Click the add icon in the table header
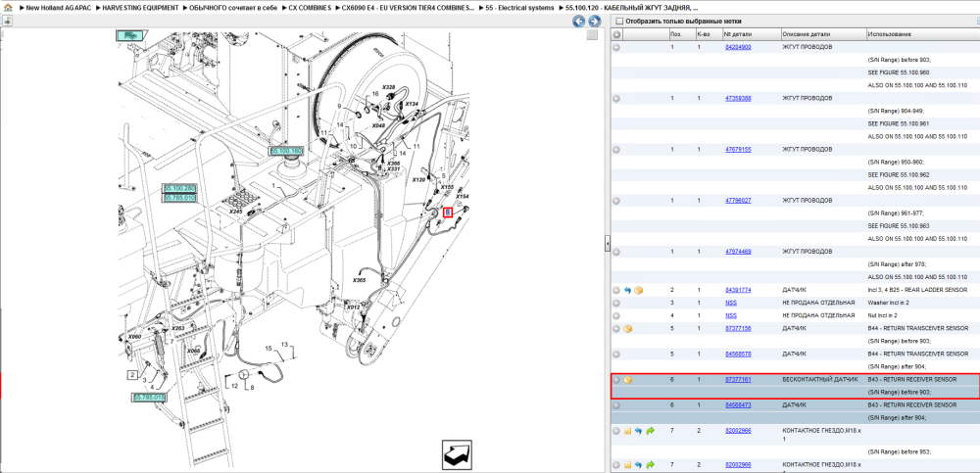980x473 pixels. click(x=616, y=33)
